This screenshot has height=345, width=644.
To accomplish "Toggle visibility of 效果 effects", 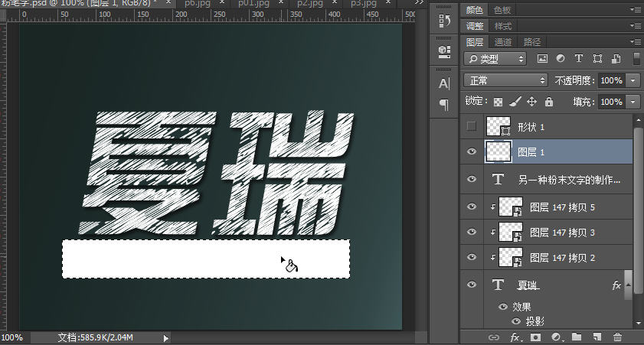I will coord(502,307).
